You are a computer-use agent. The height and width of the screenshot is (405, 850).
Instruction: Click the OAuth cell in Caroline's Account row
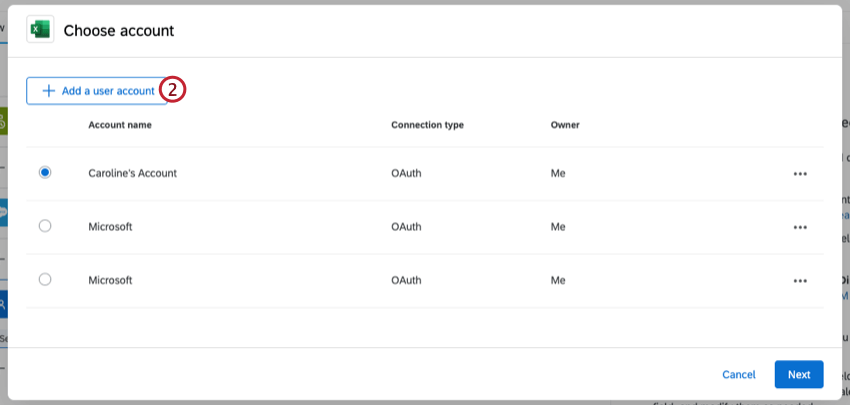click(x=406, y=173)
